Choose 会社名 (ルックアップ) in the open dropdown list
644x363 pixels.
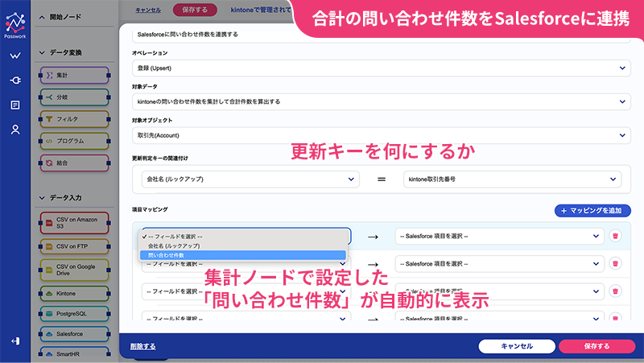point(243,246)
